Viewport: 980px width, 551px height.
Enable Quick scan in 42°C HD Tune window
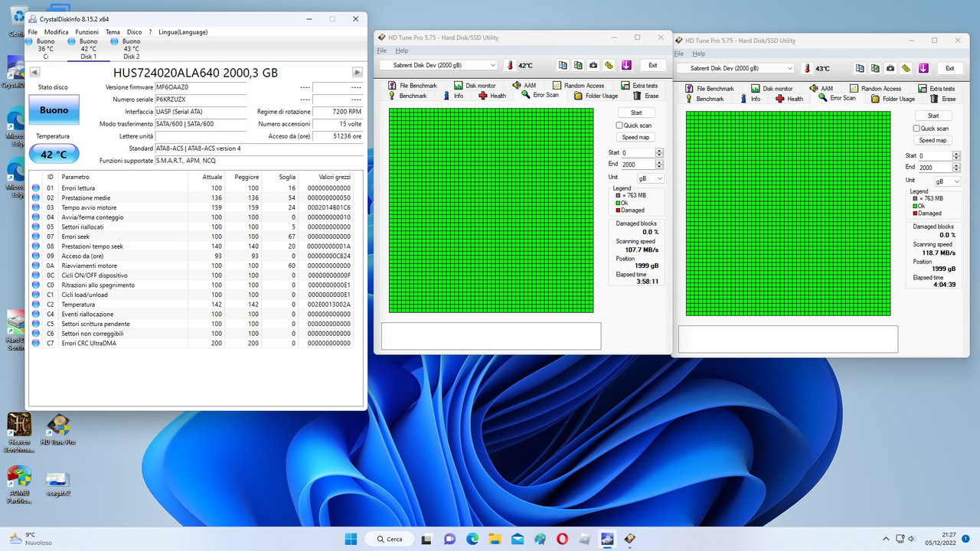point(620,126)
